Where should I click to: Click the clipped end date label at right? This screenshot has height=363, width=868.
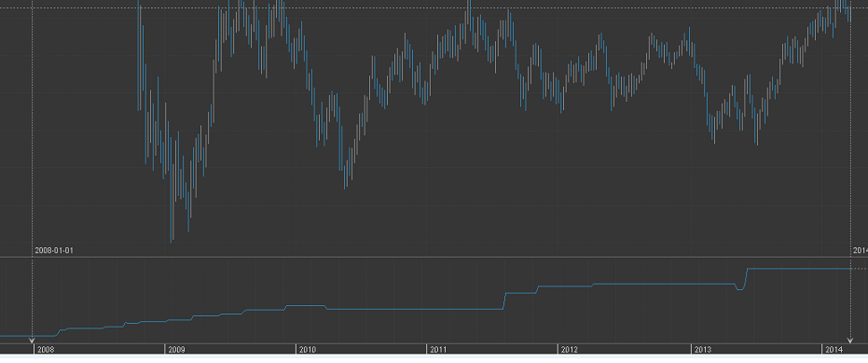[861, 250]
